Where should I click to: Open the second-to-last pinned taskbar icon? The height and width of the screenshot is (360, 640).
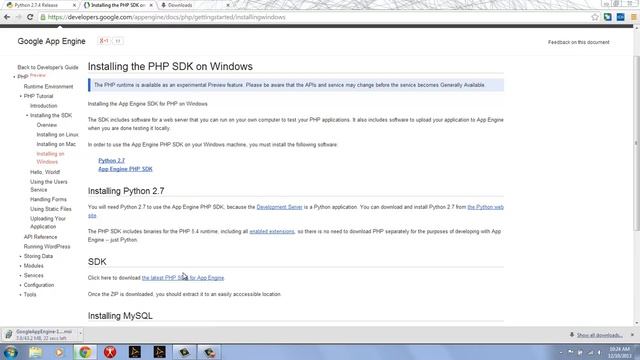pos(184,352)
